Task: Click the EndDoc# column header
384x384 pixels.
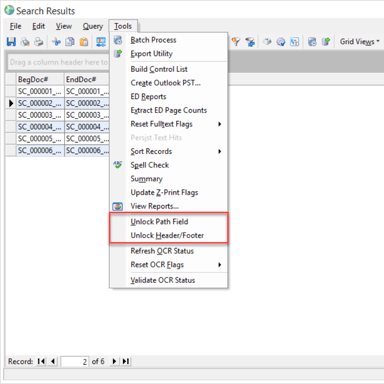Action: click(86, 79)
